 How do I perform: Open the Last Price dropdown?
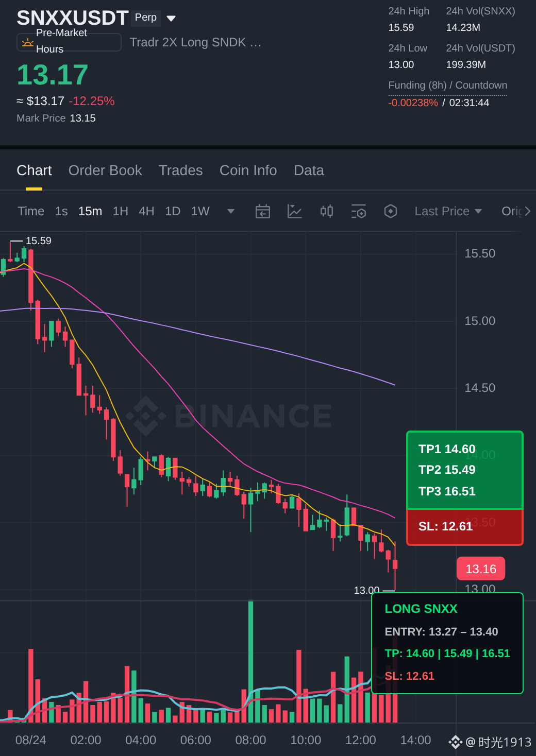coord(448,211)
